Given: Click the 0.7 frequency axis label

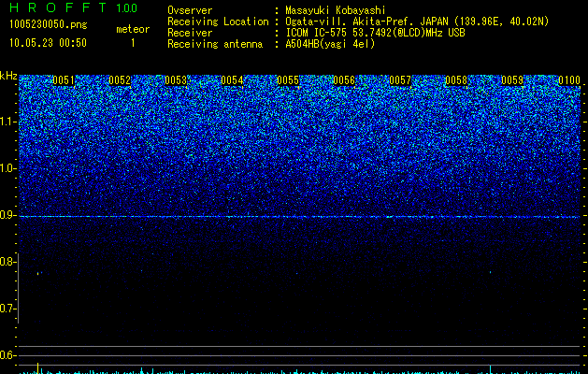Looking at the screenshot, I should click(x=7, y=309).
